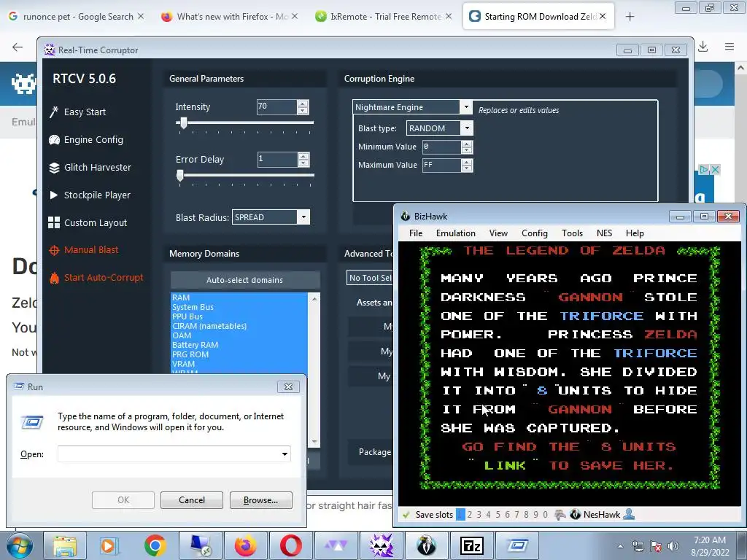This screenshot has height=560, width=747.
Task: Go back in Firefox
Action: tap(18, 47)
